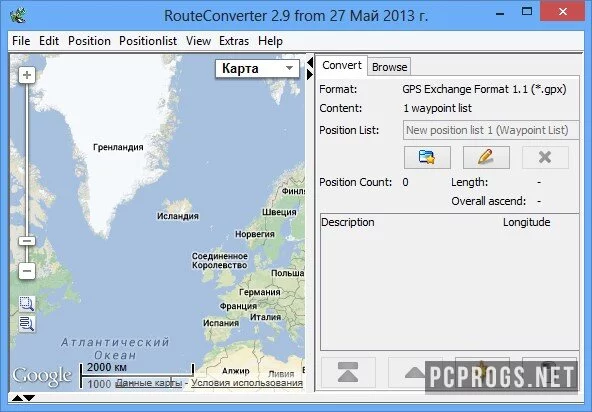Click the Швеция label on the map
592x412 pixels.
click(x=279, y=212)
